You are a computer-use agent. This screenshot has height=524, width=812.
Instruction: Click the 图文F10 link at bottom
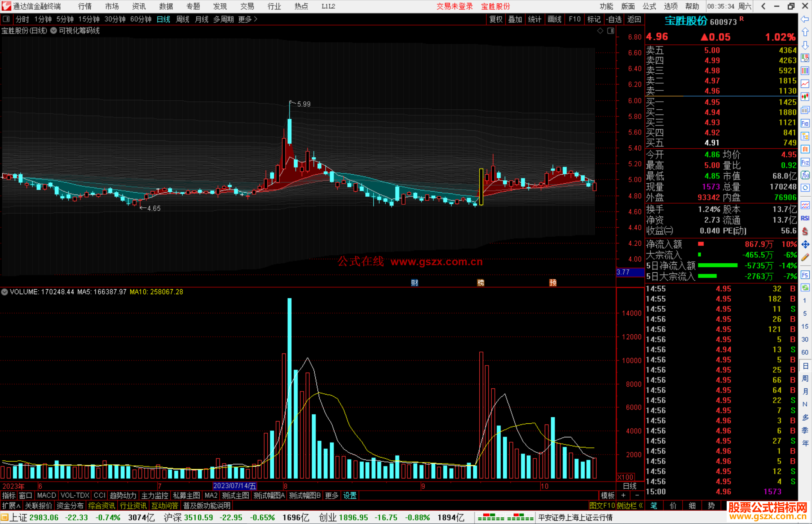[602, 506]
